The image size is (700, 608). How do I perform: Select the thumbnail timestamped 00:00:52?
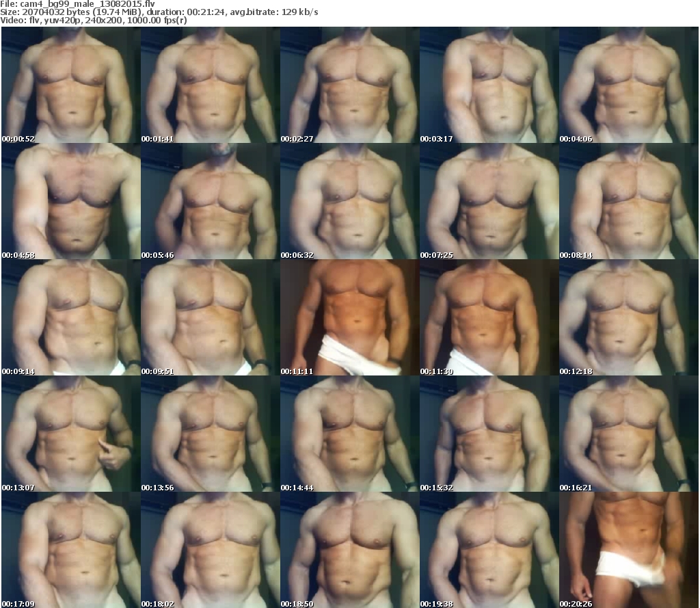(71, 85)
